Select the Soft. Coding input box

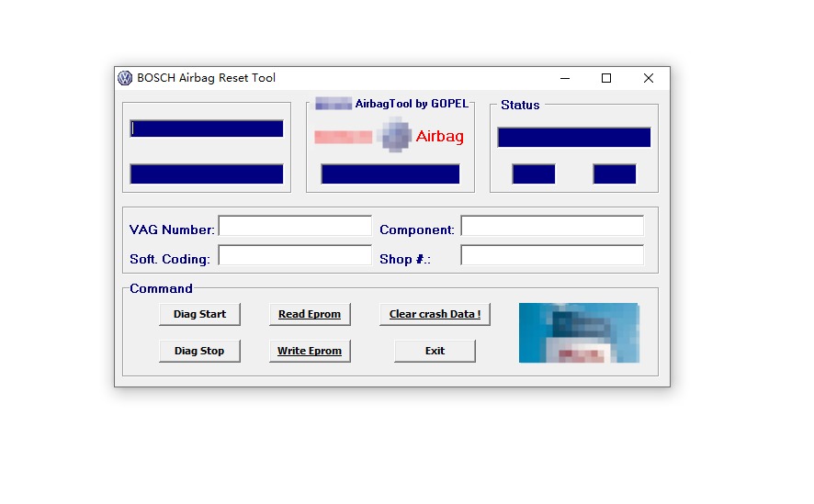click(x=295, y=256)
